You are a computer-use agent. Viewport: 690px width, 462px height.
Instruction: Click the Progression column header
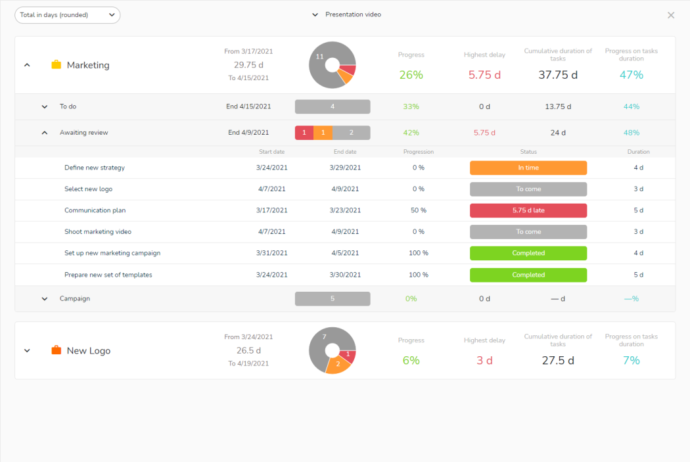418,152
